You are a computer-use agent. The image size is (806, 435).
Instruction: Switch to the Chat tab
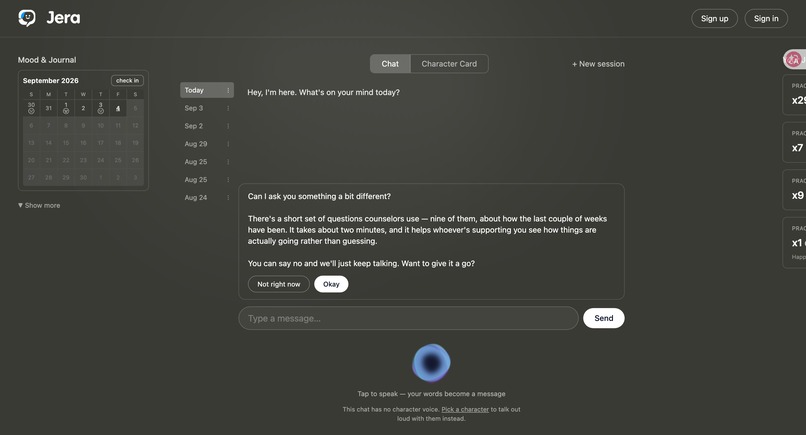click(390, 64)
